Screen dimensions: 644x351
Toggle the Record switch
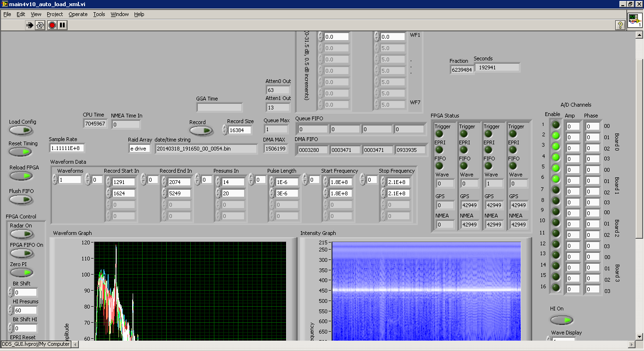[201, 131]
